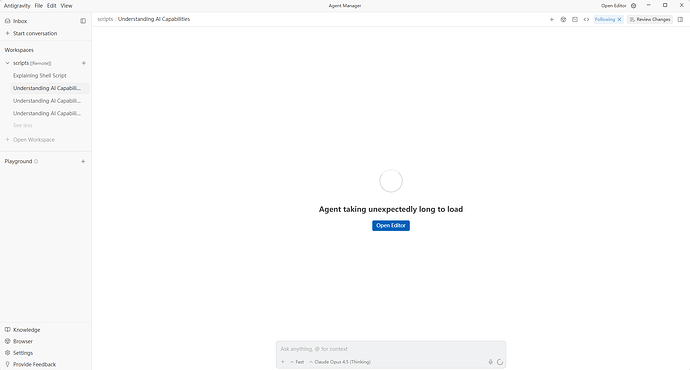690x370 pixels.
Task: Add context with the plus in the chat box
Action: [283, 362]
